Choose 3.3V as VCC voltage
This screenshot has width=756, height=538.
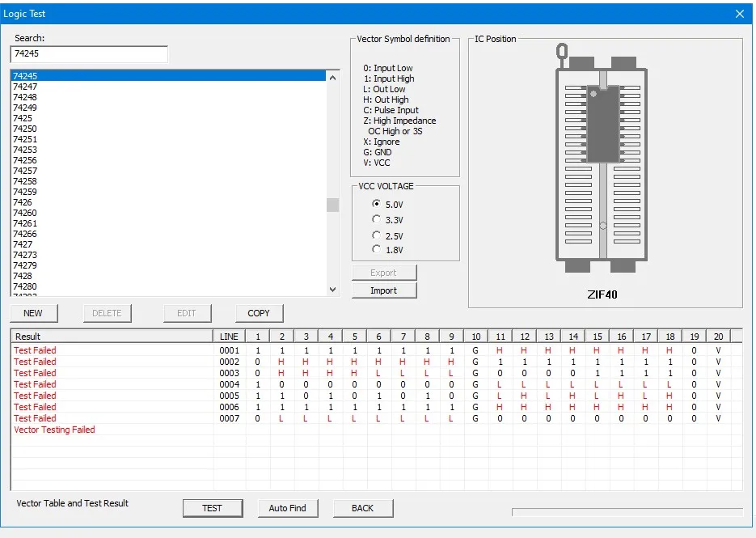[376, 219]
